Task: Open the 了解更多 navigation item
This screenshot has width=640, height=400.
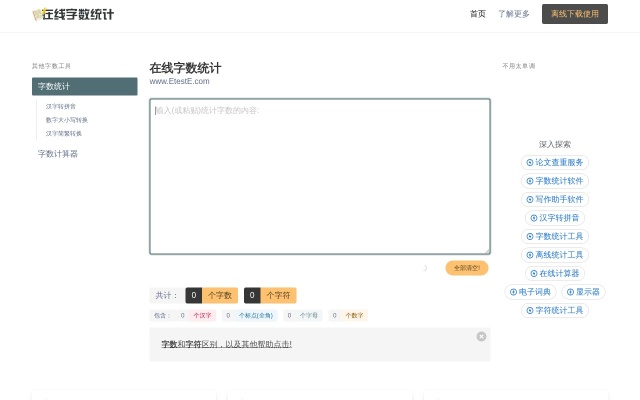Action: coord(514,14)
